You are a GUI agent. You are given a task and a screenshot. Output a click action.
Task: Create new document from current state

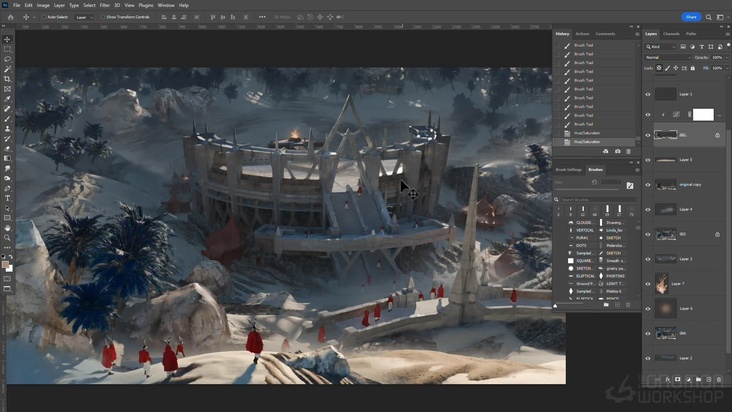pos(605,151)
